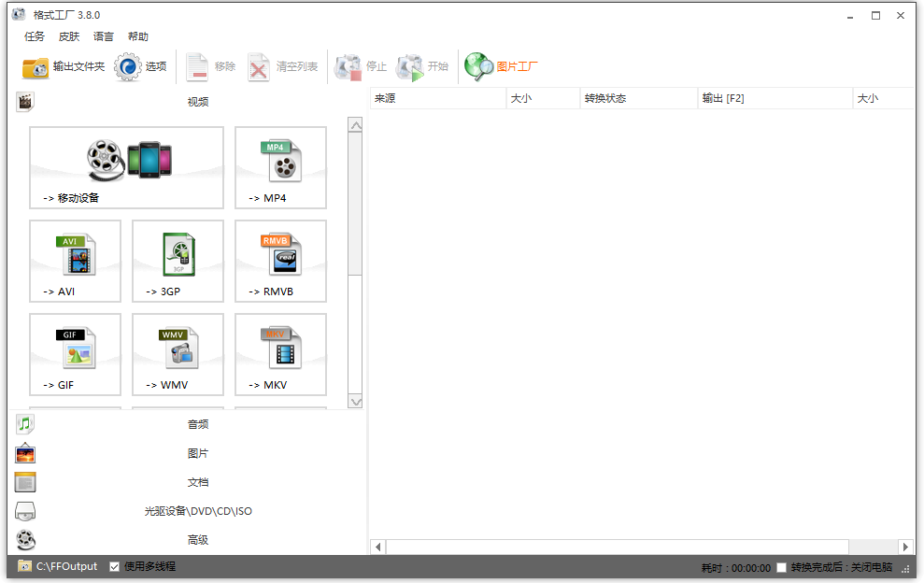Choose the AVI conversion icon

tap(75, 261)
